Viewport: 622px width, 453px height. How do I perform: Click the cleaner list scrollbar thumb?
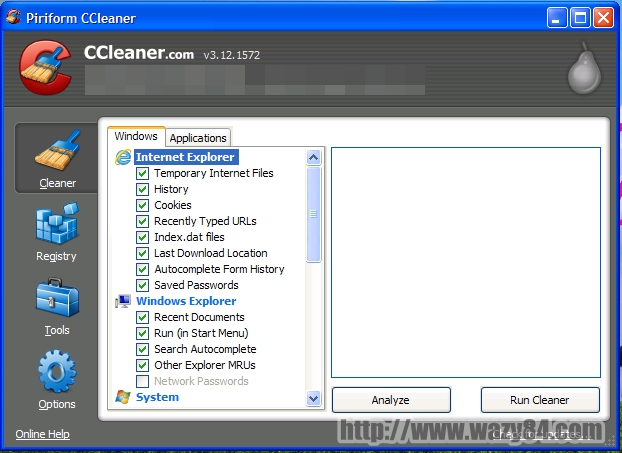tap(313, 214)
